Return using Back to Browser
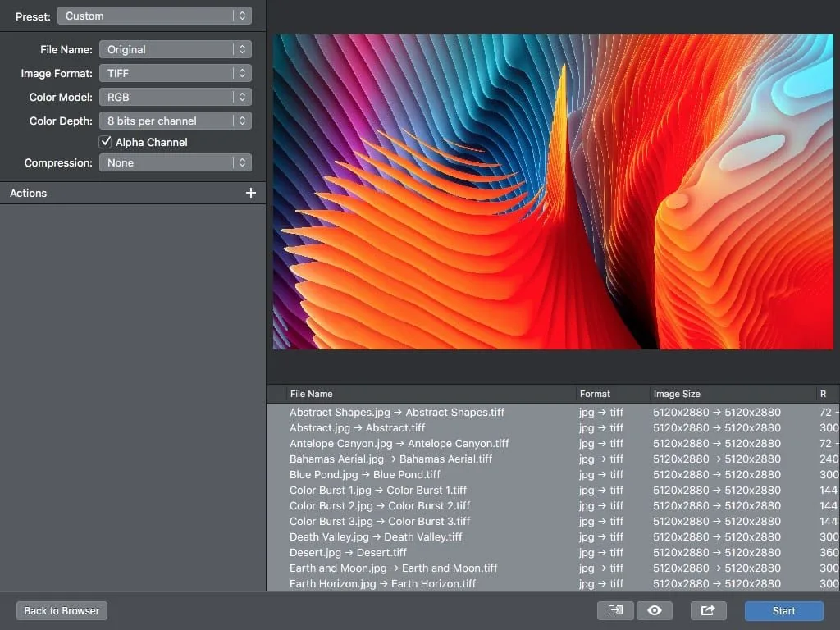Image resolution: width=840 pixels, height=630 pixels. point(61,610)
